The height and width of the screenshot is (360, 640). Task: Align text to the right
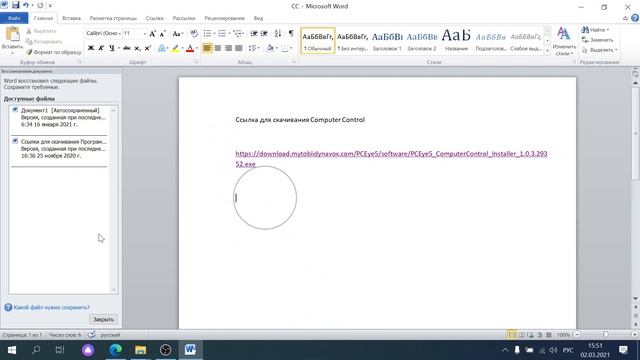pos(228,48)
